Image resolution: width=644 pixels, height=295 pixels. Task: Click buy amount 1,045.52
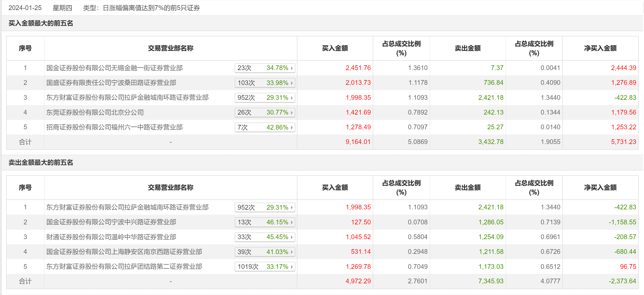coord(358,237)
